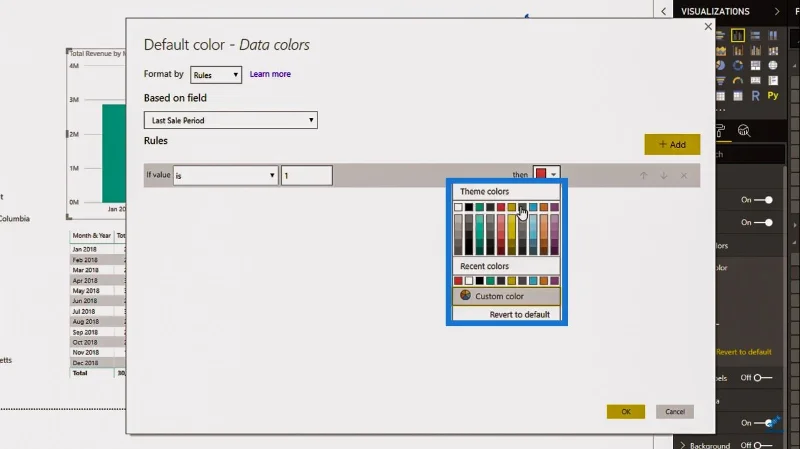800x449 pixels.
Task: Choose the 100% stacked bar chart icon
Action: pyautogui.click(x=756, y=35)
